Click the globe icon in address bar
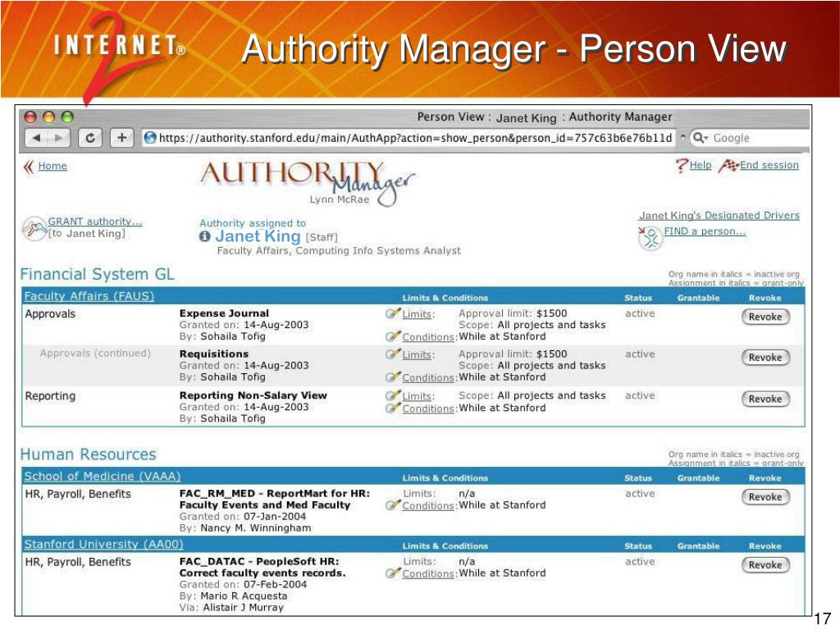840x630 pixels. [151, 138]
